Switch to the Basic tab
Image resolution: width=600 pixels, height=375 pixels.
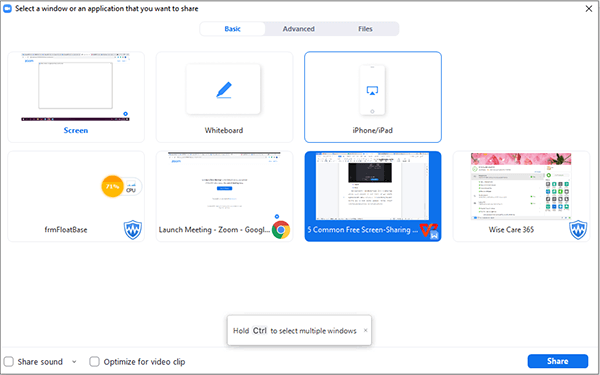tap(232, 29)
